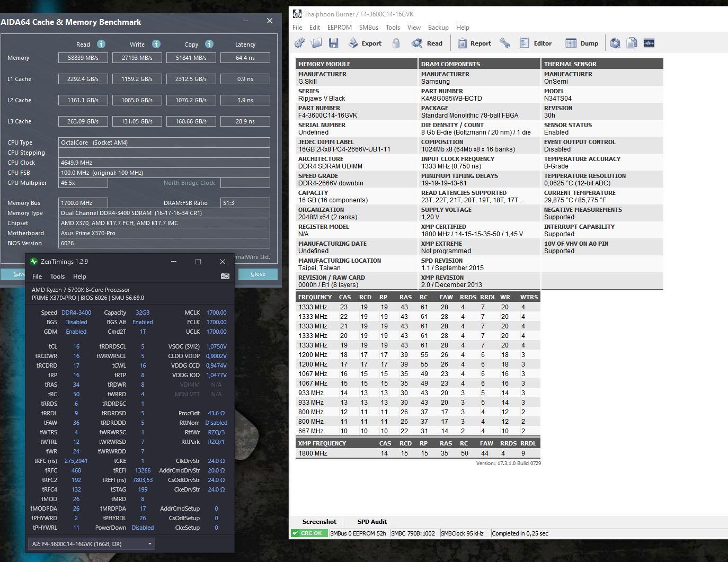
Task: Click the tCL value 16 in ZenTimings
Action: 76,346
